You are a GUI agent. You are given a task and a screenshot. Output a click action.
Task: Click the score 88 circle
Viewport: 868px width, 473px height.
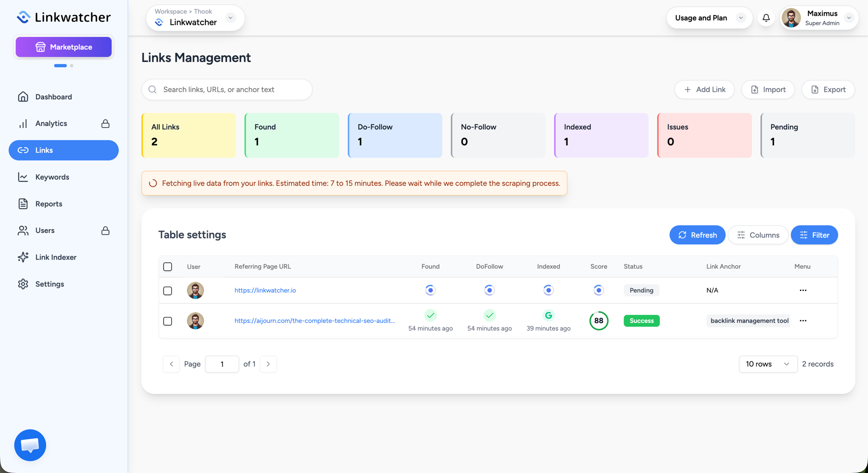[x=599, y=321]
